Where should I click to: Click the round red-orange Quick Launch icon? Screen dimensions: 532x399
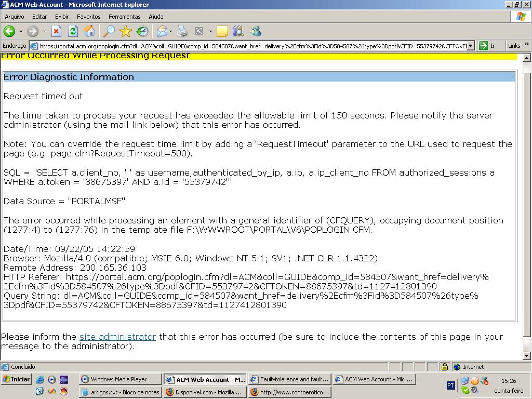tap(63, 391)
